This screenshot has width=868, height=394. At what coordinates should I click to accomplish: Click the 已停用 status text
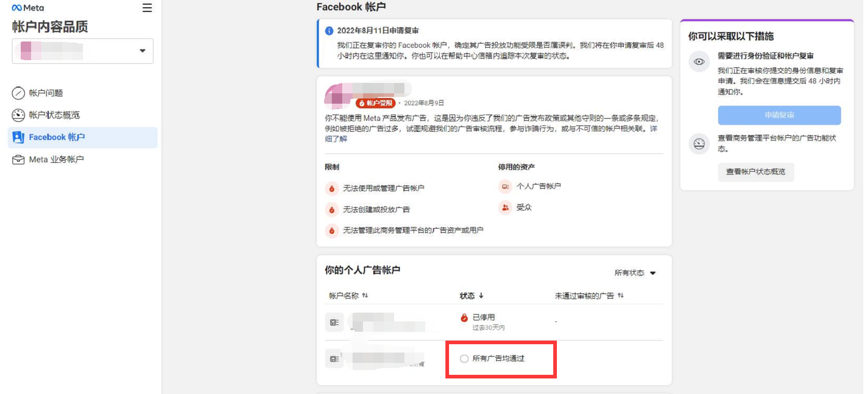[484, 317]
